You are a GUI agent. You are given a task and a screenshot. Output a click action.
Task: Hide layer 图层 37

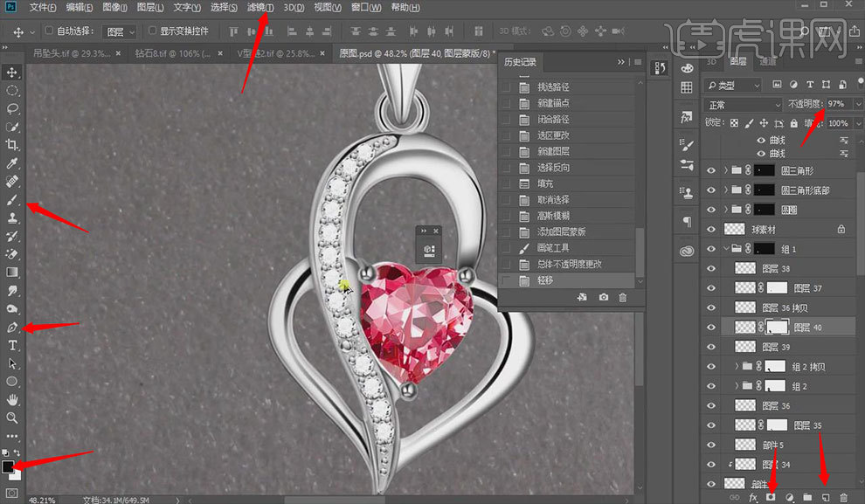pyautogui.click(x=711, y=288)
